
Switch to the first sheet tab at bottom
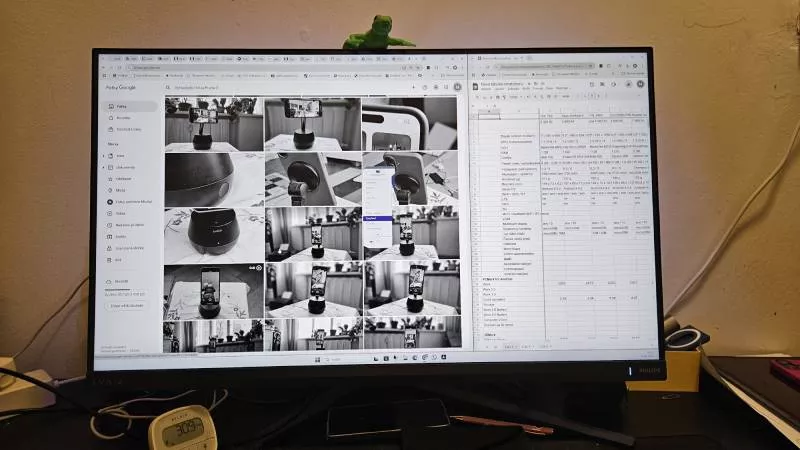coord(509,346)
